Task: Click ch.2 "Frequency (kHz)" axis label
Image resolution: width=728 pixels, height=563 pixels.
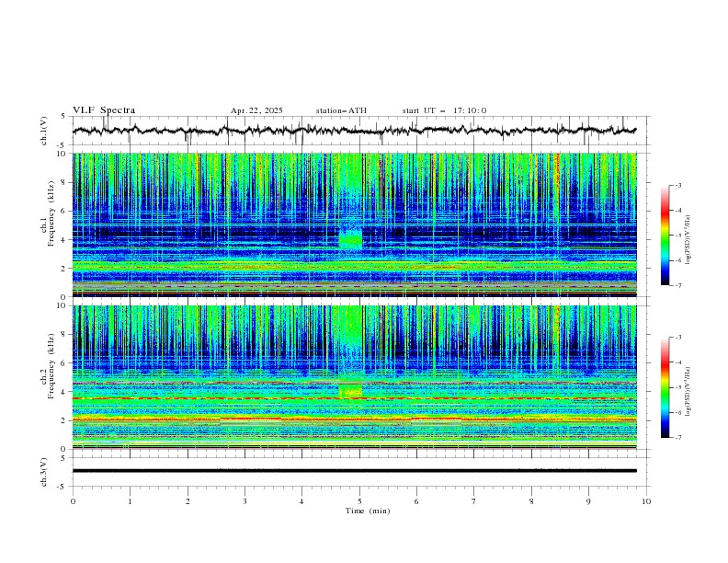Action: point(51,366)
